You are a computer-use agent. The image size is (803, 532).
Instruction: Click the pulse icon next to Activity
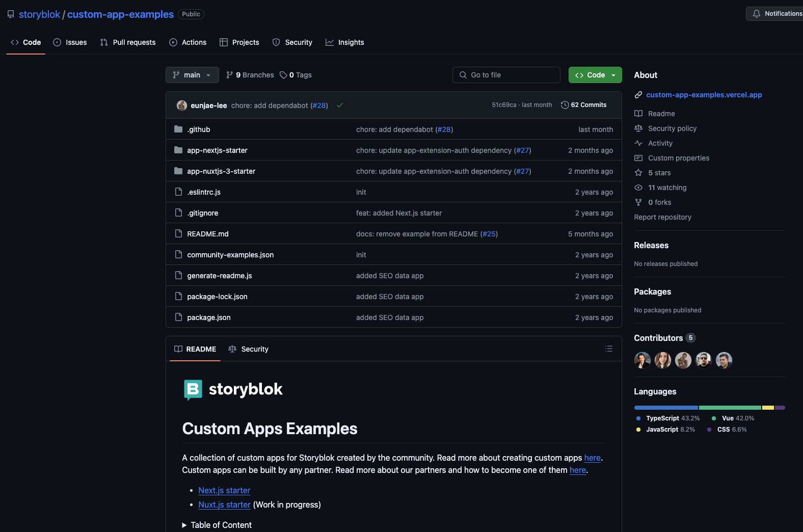pyautogui.click(x=638, y=143)
